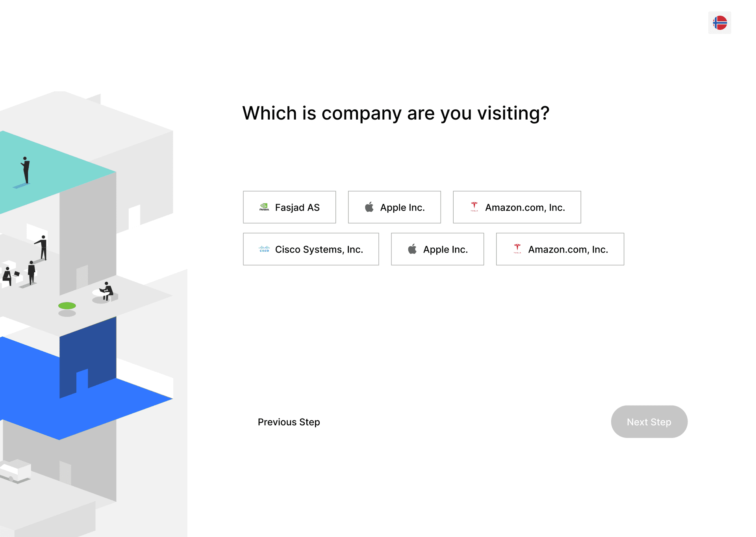Image resolution: width=756 pixels, height=537 pixels.
Task: Click the "Which is company are you visiting?" heading
Action: coord(396,113)
